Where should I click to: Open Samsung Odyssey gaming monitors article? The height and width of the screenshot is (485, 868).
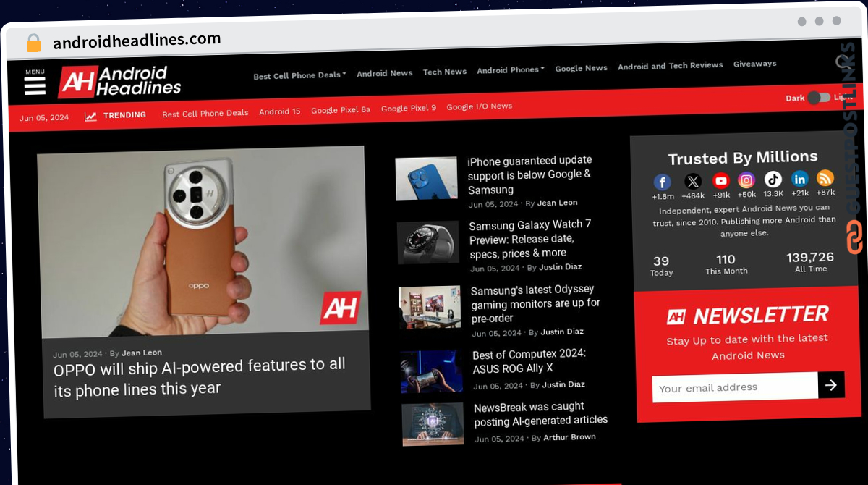pyautogui.click(x=536, y=303)
